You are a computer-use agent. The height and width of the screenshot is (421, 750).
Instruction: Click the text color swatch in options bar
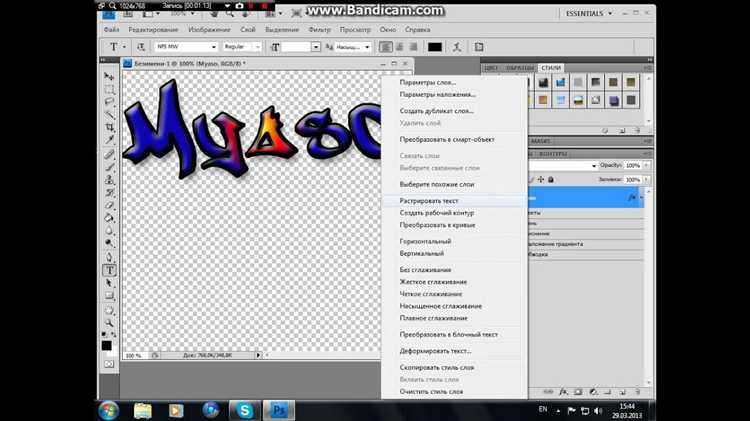[x=435, y=47]
